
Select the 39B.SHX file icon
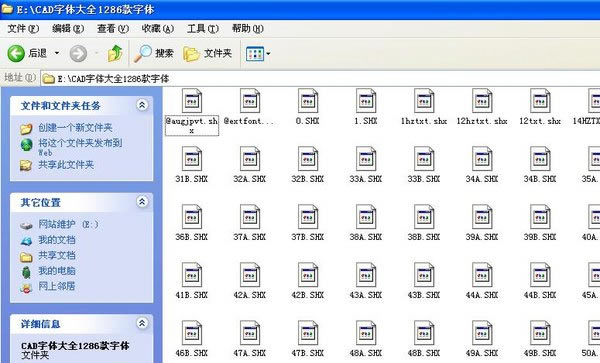pos(540,217)
